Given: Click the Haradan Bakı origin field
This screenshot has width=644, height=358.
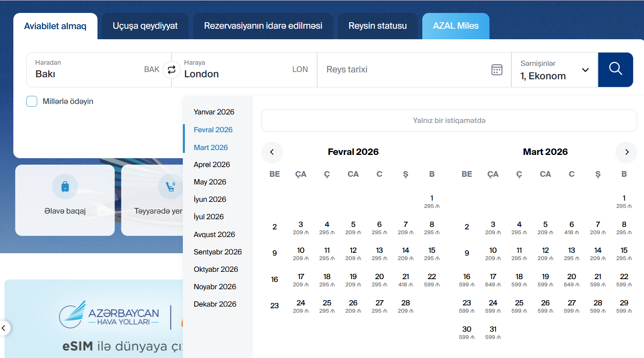Looking at the screenshot, I should [93, 70].
